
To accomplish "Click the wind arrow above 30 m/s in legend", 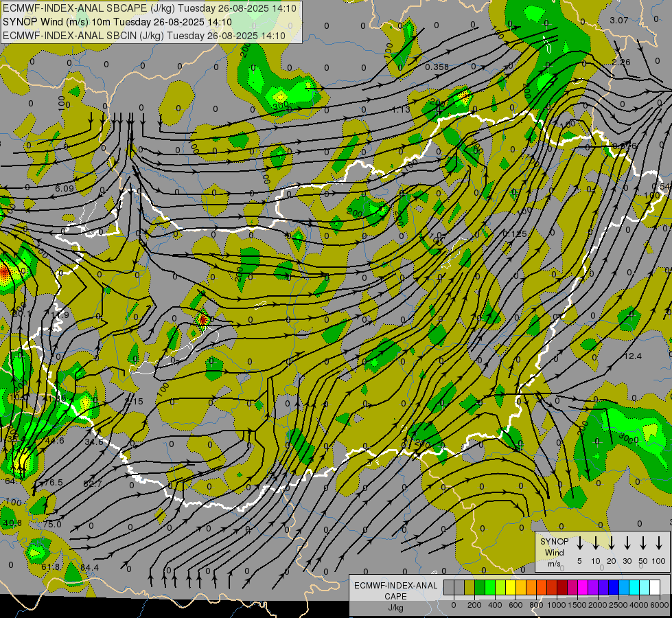I will (627, 543).
